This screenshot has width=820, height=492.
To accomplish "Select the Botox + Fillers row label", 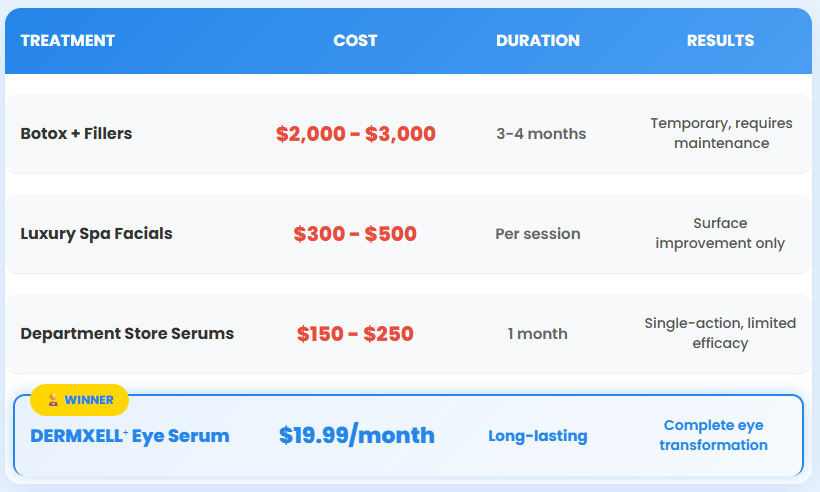I will tap(76, 133).
